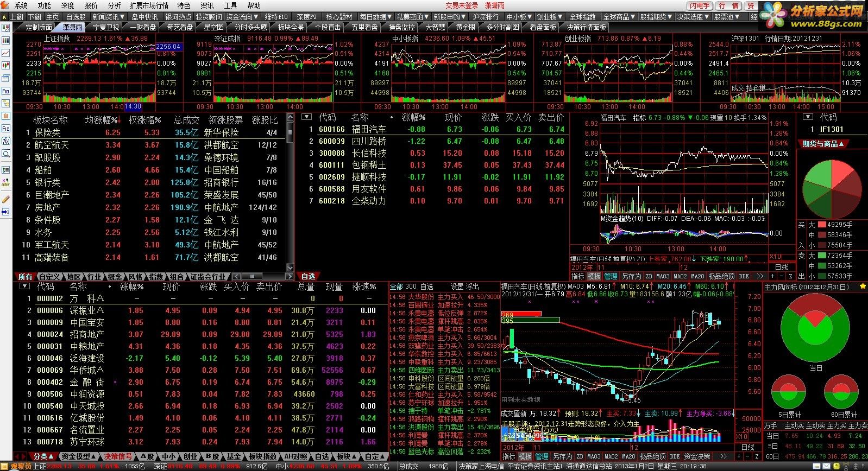Open the candlestick K-line sidebar icon
Screen dimensions: 868x471
click(x=5, y=66)
